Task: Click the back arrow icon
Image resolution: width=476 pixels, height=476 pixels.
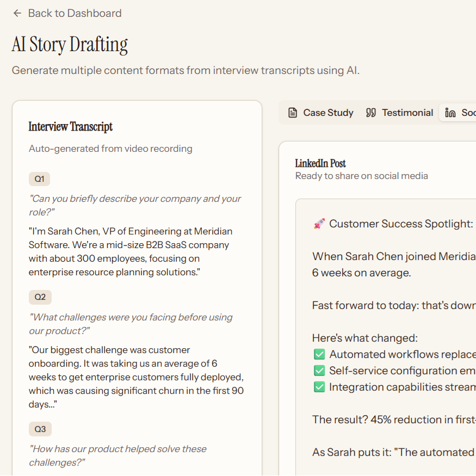Action: pyautogui.click(x=17, y=13)
